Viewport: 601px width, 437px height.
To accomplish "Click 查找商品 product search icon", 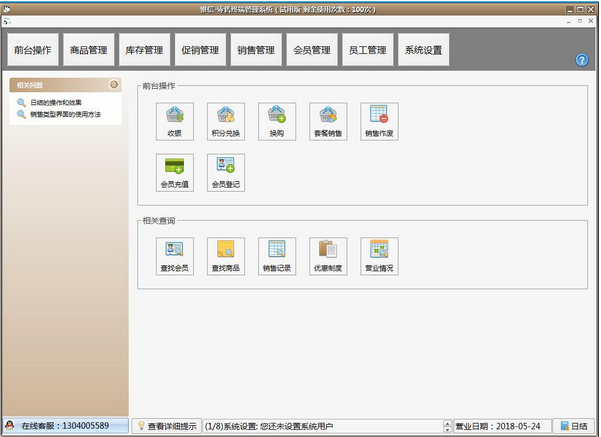I will click(x=226, y=255).
